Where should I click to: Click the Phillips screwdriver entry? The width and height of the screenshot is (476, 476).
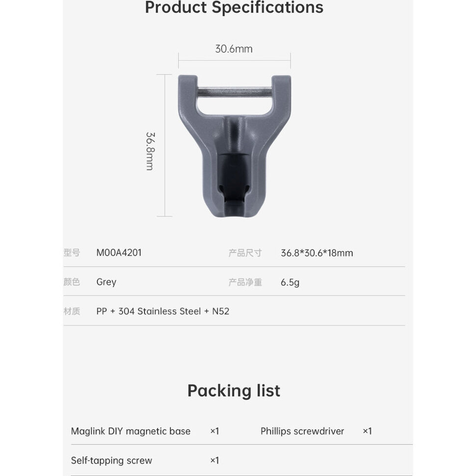click(302, 431)
